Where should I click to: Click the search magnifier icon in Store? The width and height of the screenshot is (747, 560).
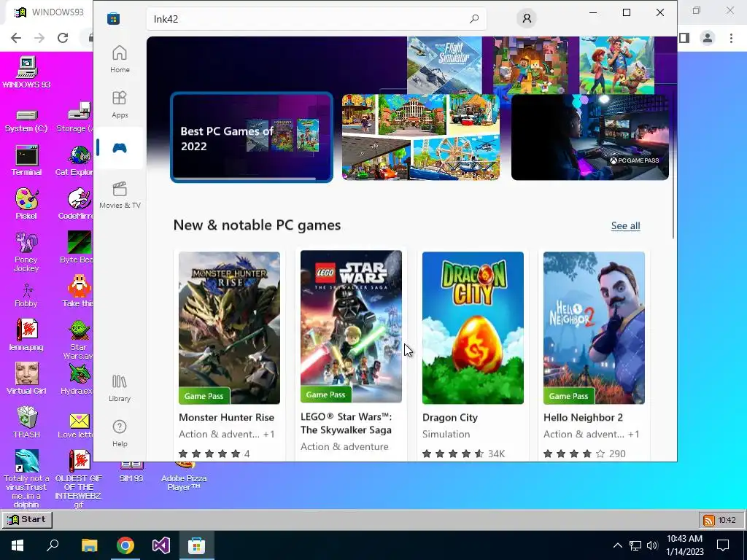[474, 18]
